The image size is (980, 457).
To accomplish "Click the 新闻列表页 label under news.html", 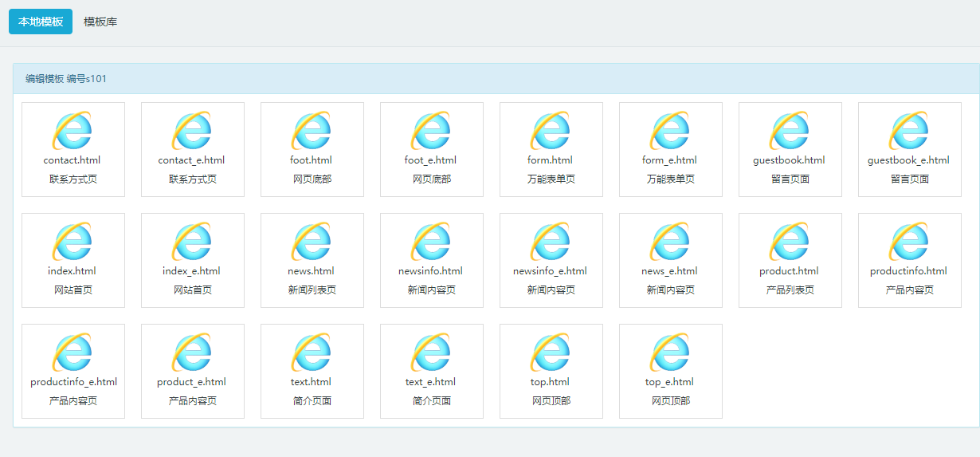I will (x=312, y=290).
